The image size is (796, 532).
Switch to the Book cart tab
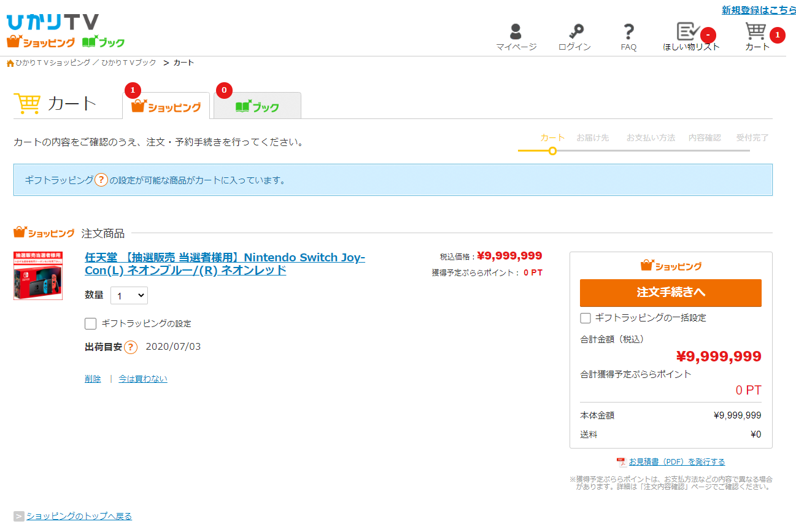257,107
